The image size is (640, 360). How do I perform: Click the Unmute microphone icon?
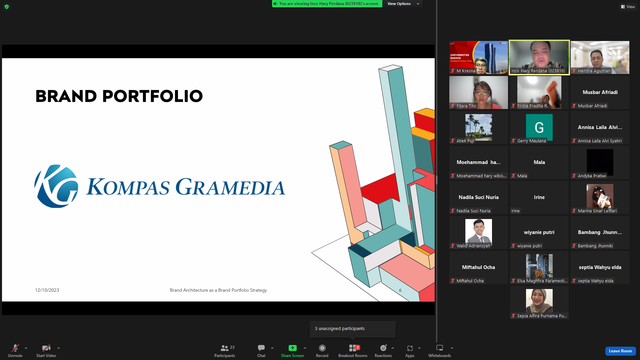pyautogui.click(x=15, y=348)
